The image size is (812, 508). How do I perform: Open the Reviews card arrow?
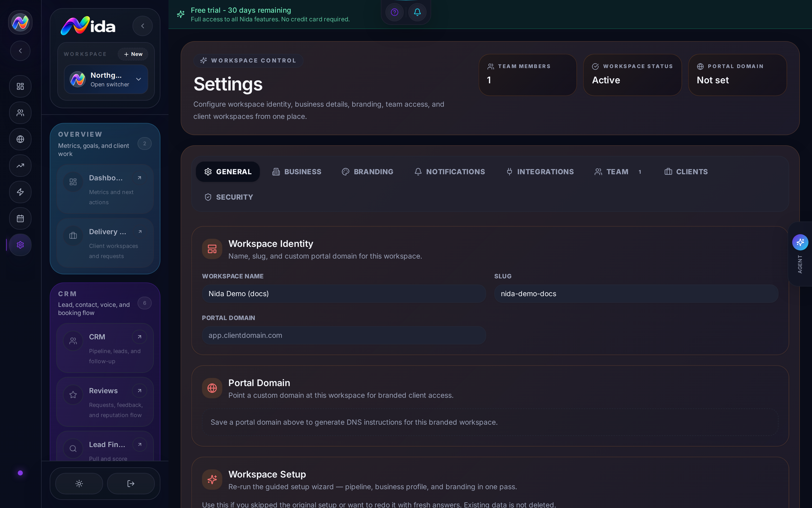point(140,391)
